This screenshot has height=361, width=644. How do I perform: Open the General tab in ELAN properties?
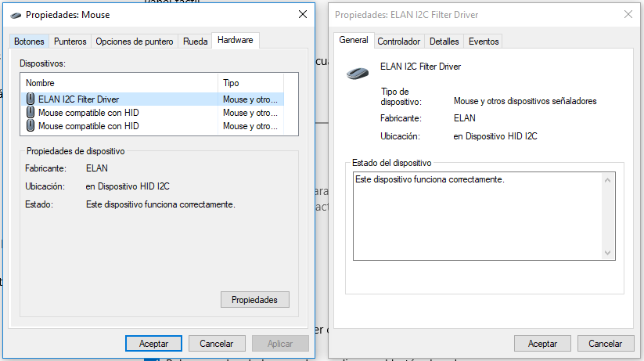click(x=354, y=40)
